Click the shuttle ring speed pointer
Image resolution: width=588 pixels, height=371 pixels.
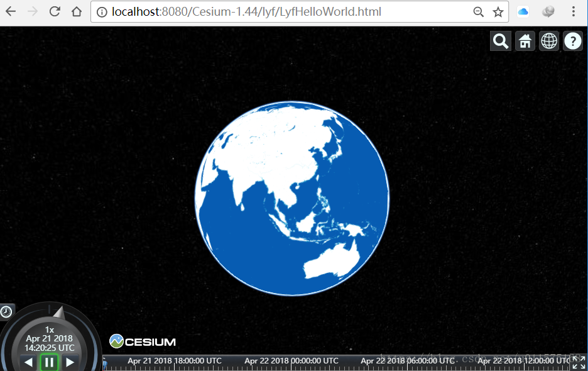pyautogui.click(x=59, y=313)
